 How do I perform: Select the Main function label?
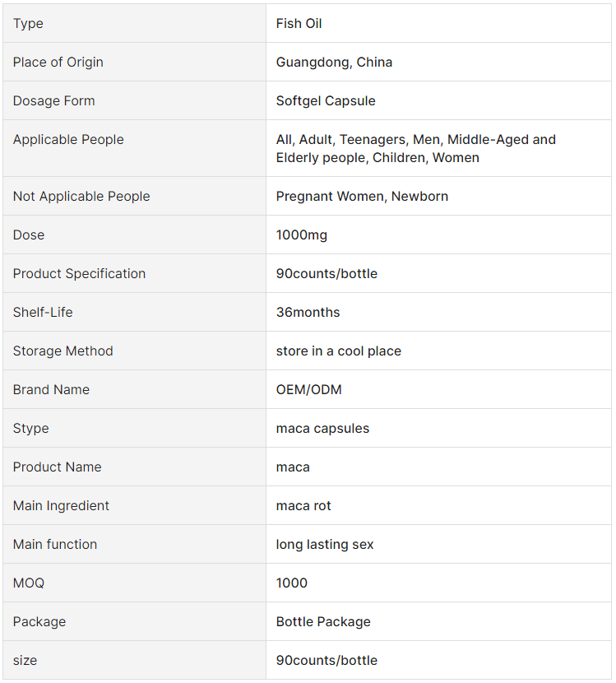click(55, 545)
